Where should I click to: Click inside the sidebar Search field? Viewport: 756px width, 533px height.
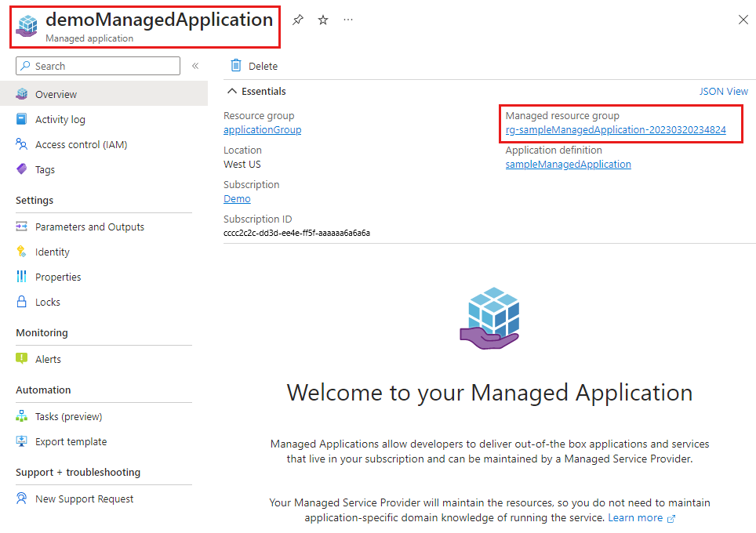[97, 66]
